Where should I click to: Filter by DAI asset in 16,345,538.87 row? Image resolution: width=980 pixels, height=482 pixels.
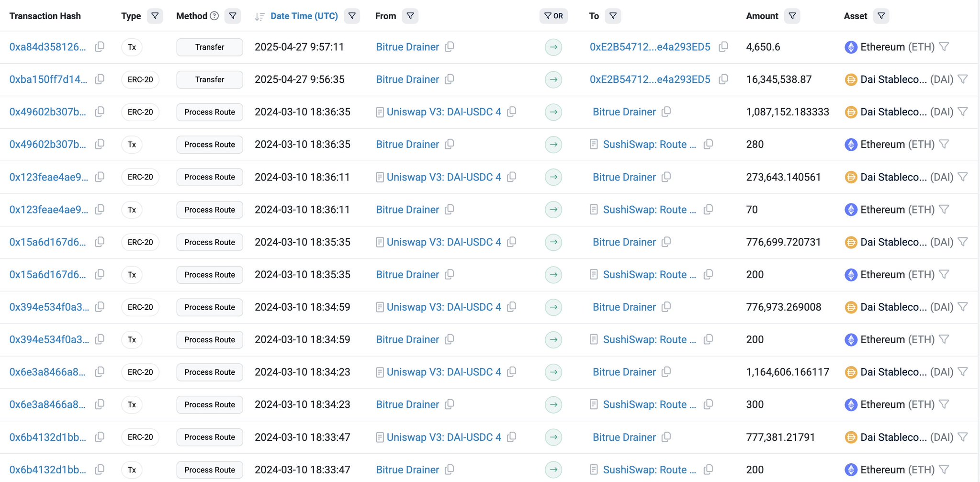pyautogui.click(x=963, y=79)
